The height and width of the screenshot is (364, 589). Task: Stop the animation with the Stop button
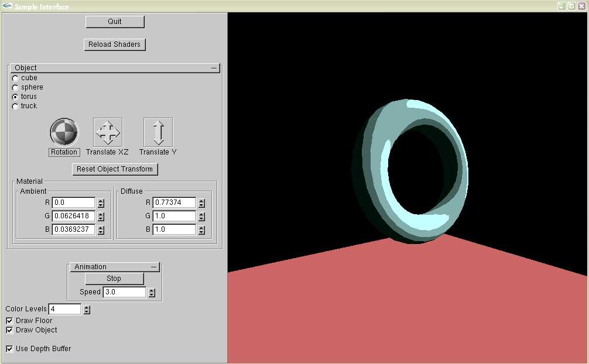[x=114, y=279]
